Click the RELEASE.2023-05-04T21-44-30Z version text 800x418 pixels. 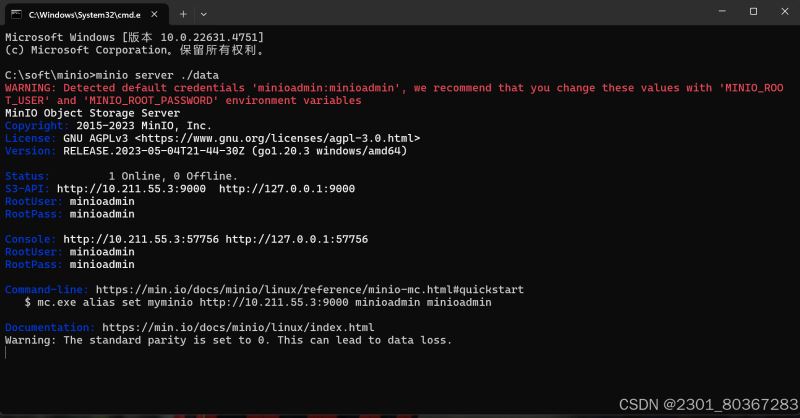pyautogui.click(x=154, y=151)
